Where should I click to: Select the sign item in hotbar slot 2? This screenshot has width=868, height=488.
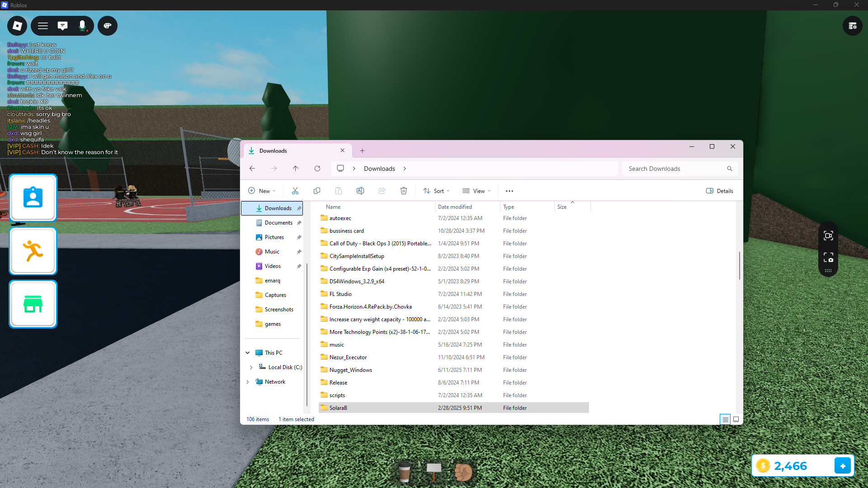coord(434,472)
